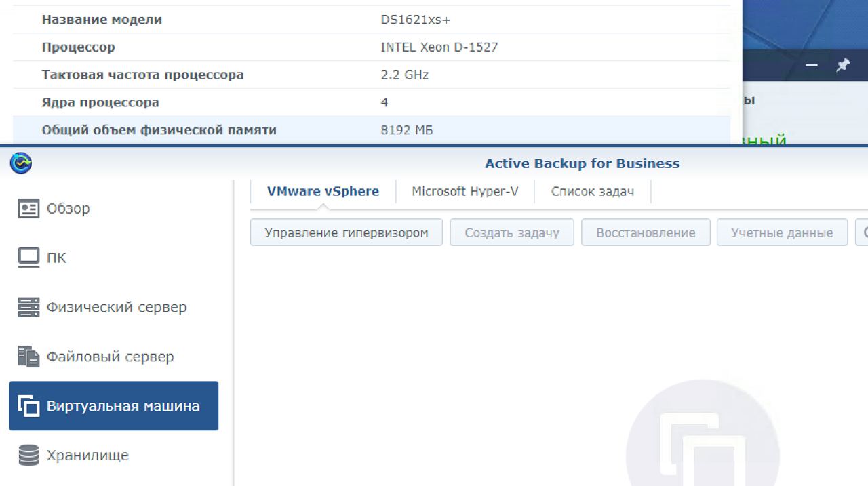Viewport: 868px width, 486px height.
Task: Select the Обзор label in sidebar
Action: click(68, 209)
